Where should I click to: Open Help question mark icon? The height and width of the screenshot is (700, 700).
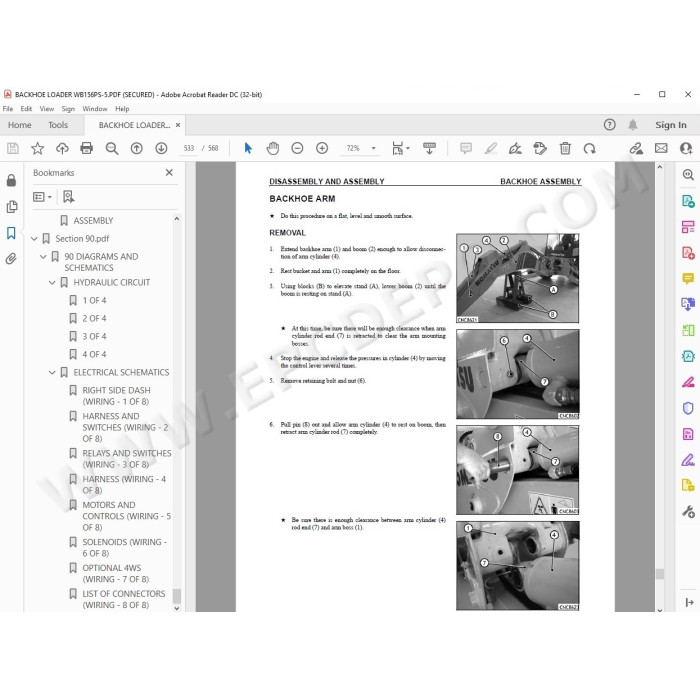pyautogui.click(x=609, y=125)
